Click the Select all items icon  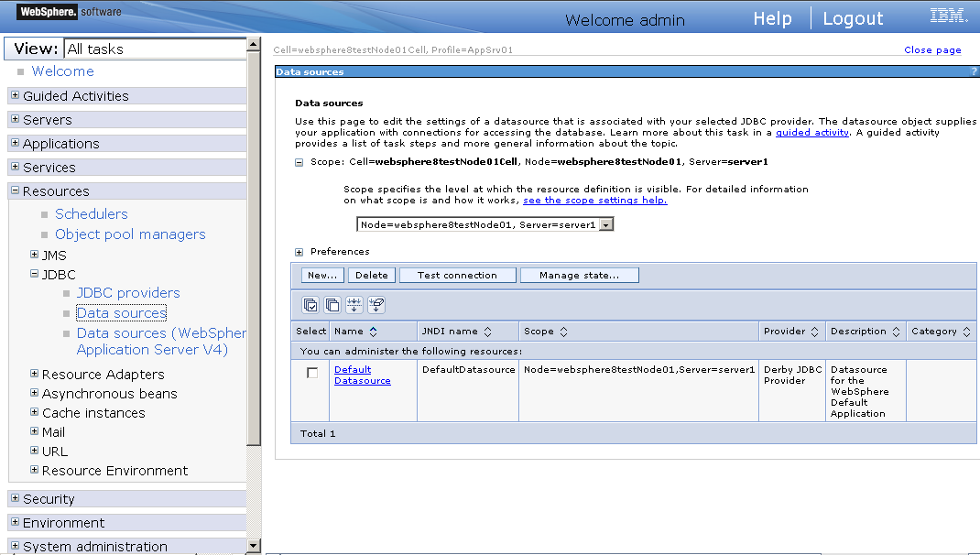310,305
